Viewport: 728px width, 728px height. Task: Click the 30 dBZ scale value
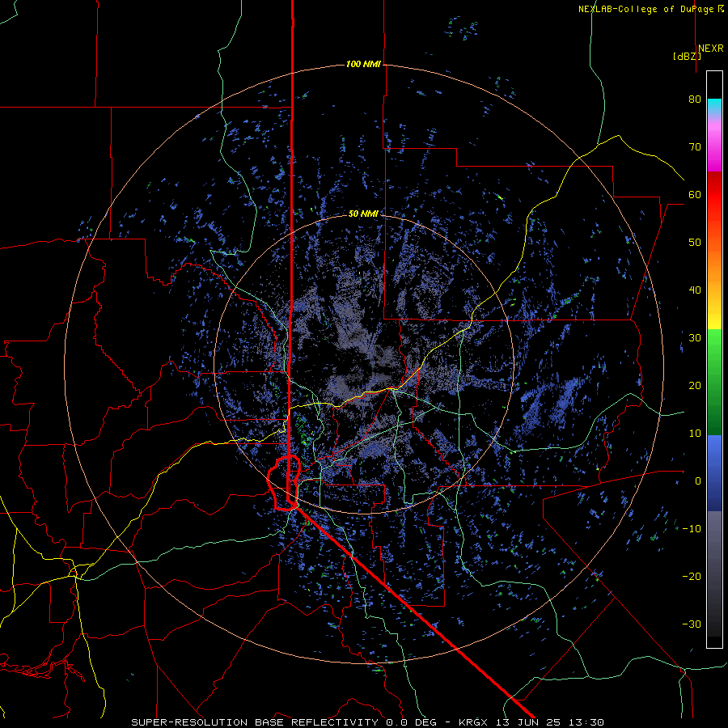[695, 337]
